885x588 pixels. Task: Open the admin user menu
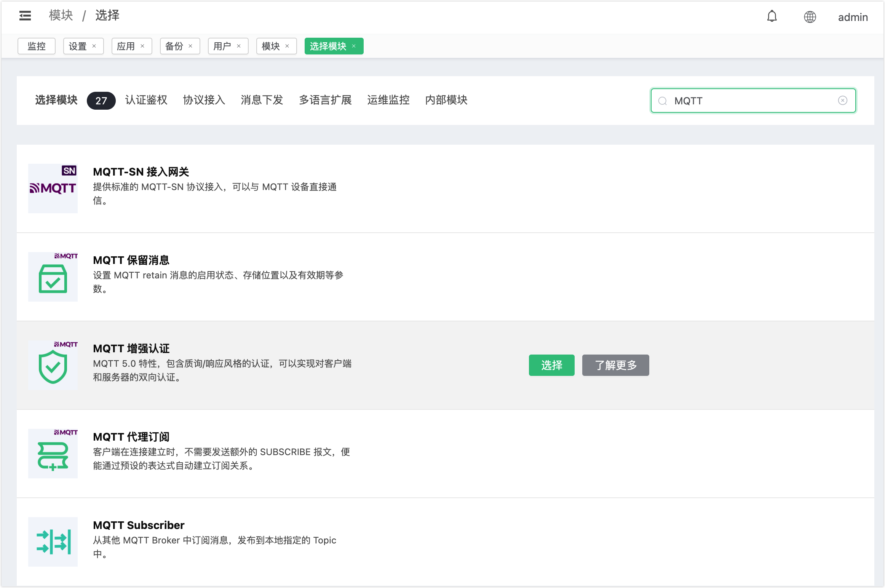[853, 17]
